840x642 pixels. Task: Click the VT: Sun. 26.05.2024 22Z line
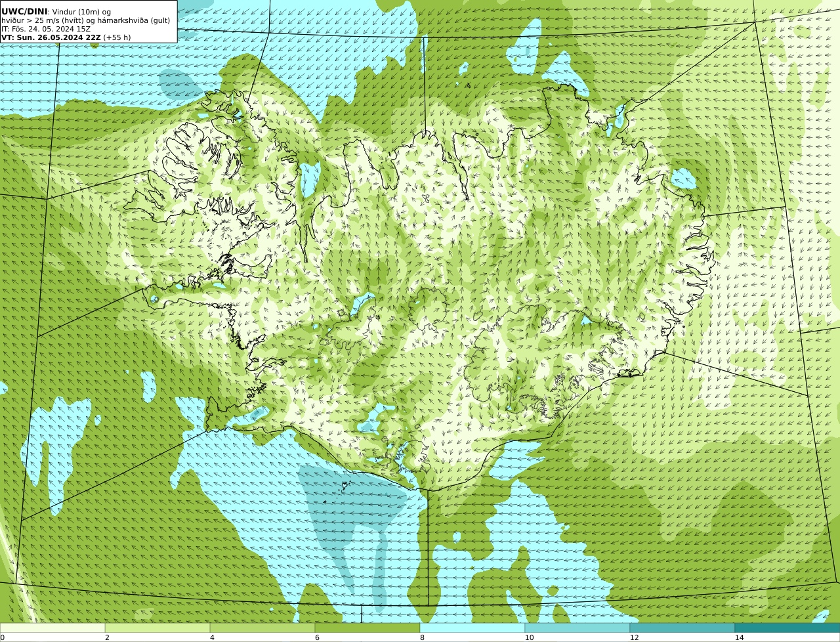tap(66, 37)
